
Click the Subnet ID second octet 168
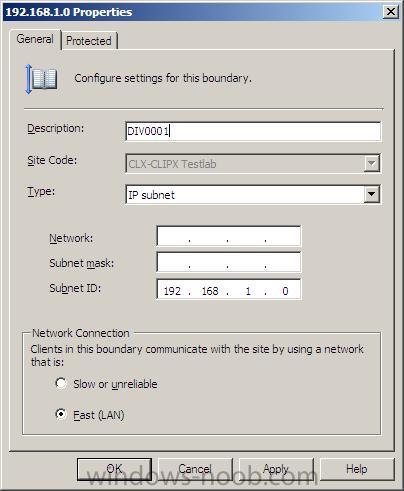210,291
